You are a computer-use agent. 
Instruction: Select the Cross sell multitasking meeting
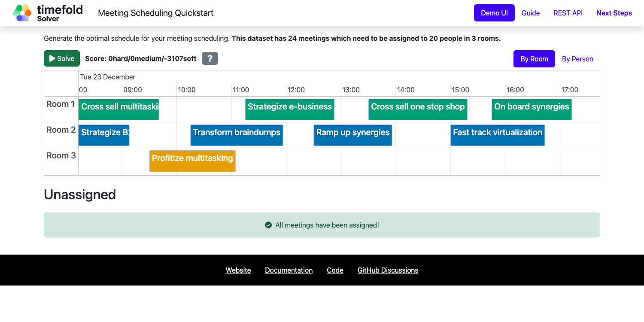118,109
